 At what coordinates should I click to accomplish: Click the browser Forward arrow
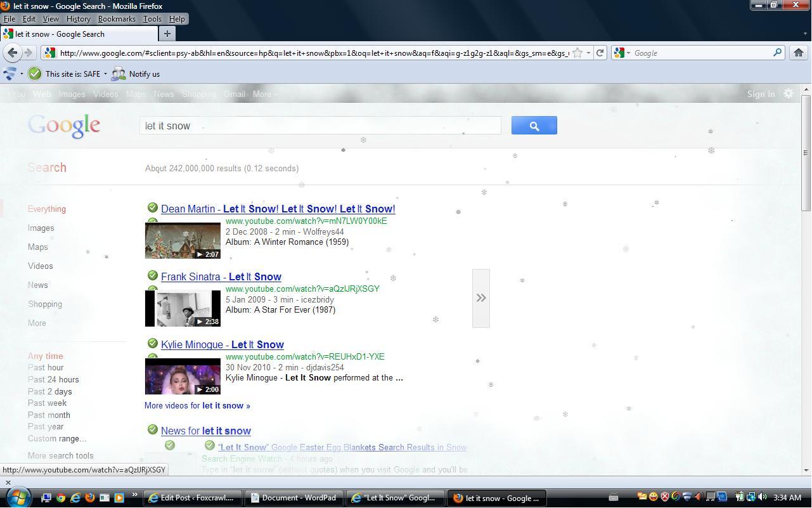click(29, 53)
